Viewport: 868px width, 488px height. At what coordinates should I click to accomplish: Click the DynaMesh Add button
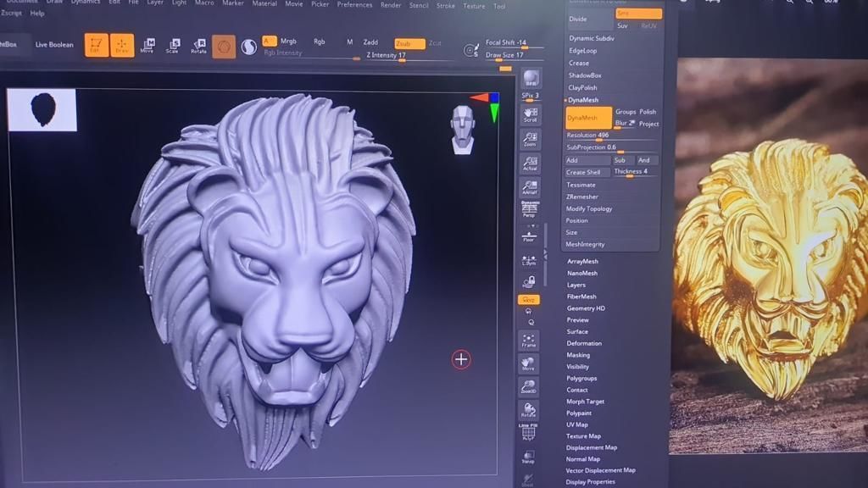(x=587, y=160)
